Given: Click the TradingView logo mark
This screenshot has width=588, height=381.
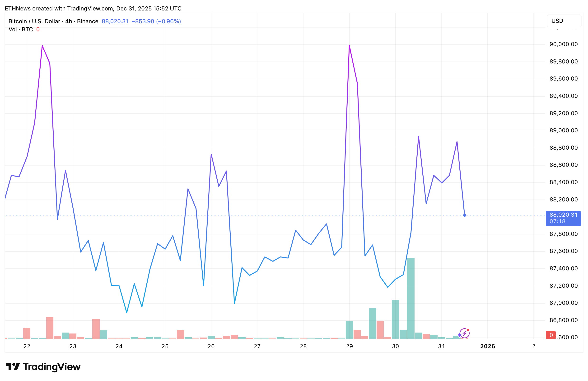Looking at the screenshot, I should click(13, 367).
